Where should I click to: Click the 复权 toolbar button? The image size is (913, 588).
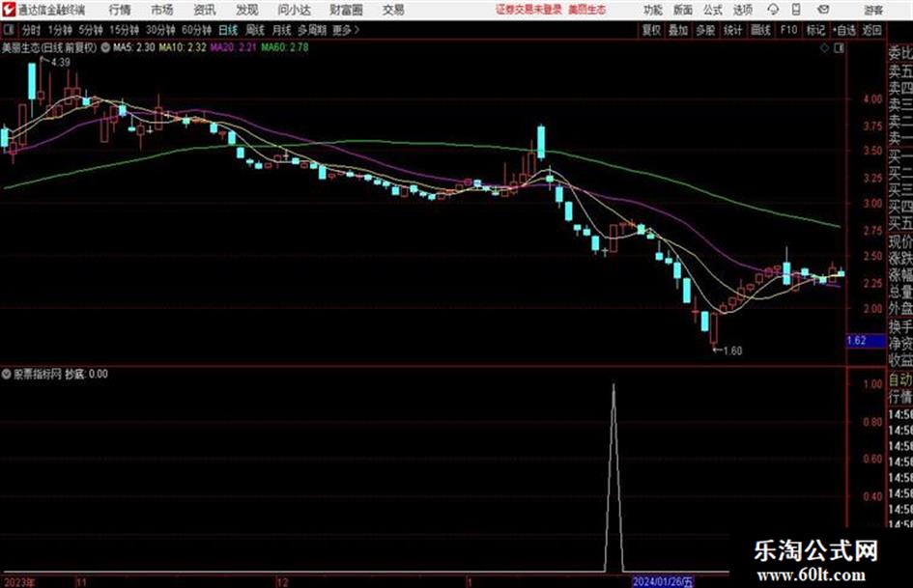click(651, 30)
